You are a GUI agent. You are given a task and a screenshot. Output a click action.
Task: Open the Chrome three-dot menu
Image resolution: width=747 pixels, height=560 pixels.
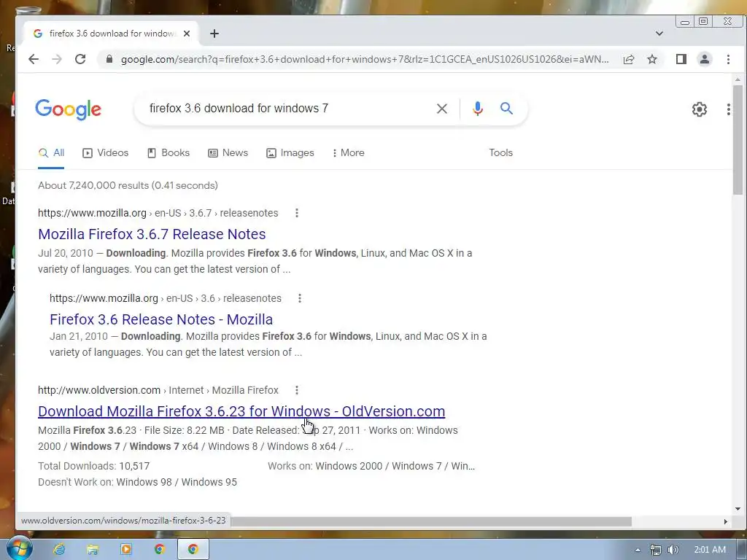click(728, 59)
